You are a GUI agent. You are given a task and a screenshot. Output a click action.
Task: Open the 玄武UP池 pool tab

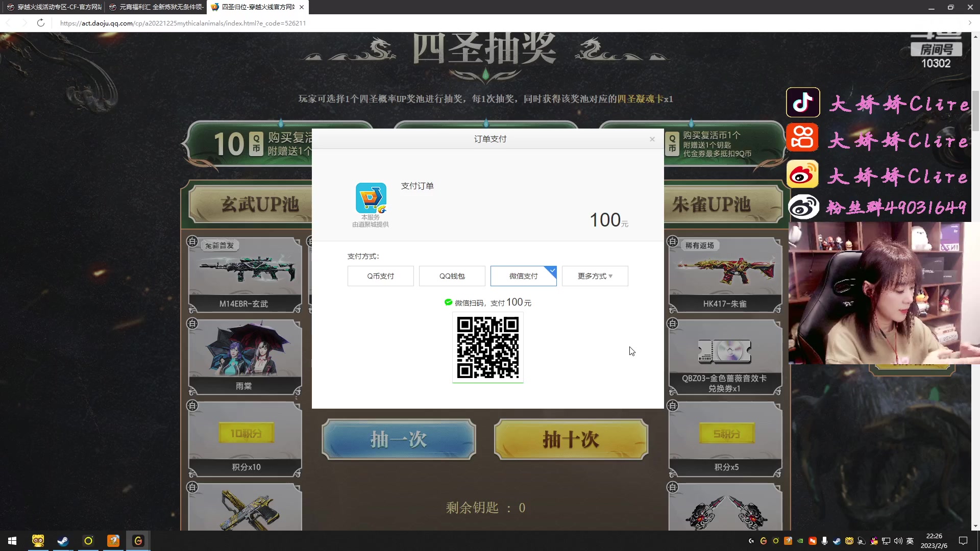251,205
